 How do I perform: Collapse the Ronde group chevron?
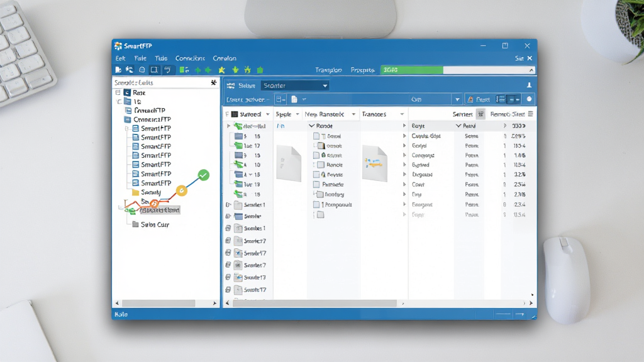point(311,126)
